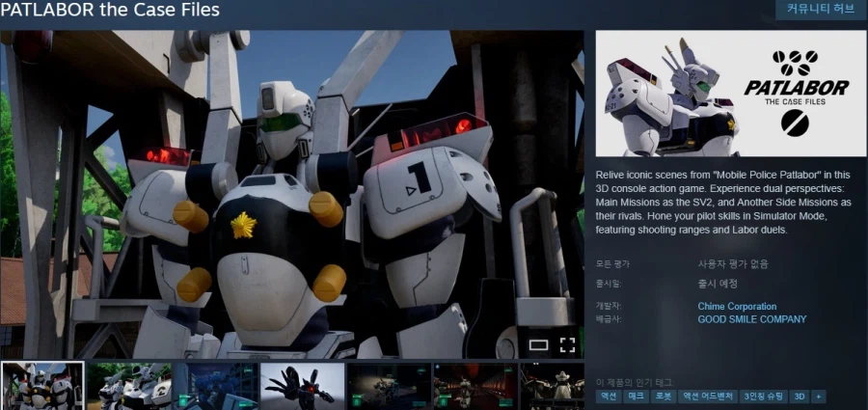Open the Chime Corporation developer link
Screen dimensions: 868x410
737,307
